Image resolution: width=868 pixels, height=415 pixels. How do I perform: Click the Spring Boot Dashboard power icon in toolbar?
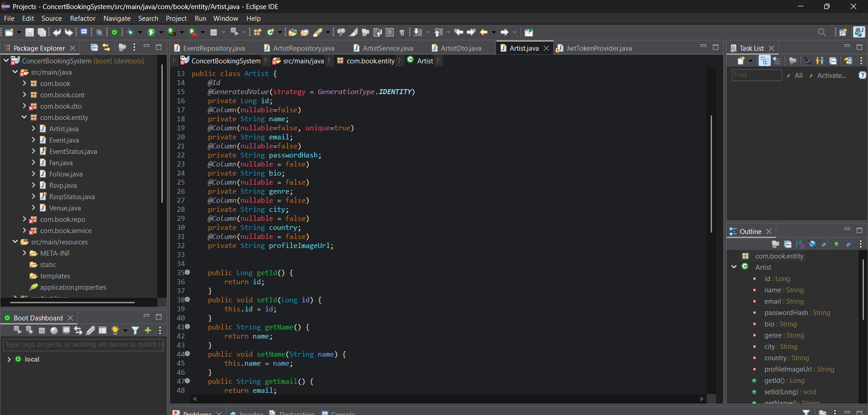(x=114, y=33)
